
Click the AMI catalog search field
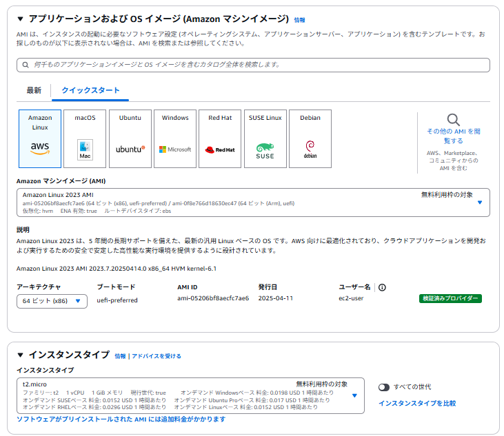pyautogui.click(x=253, y=65)
